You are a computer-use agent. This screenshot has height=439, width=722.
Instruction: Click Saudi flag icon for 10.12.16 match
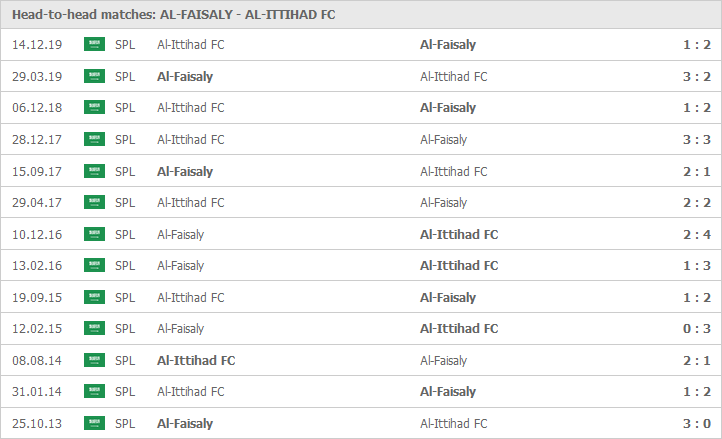tap(94, 234)
